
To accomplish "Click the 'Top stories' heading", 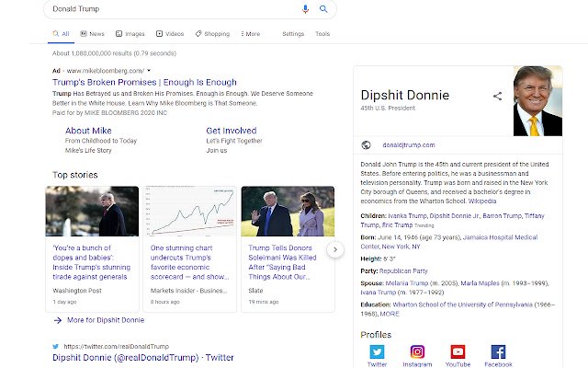I will point(75,175).
